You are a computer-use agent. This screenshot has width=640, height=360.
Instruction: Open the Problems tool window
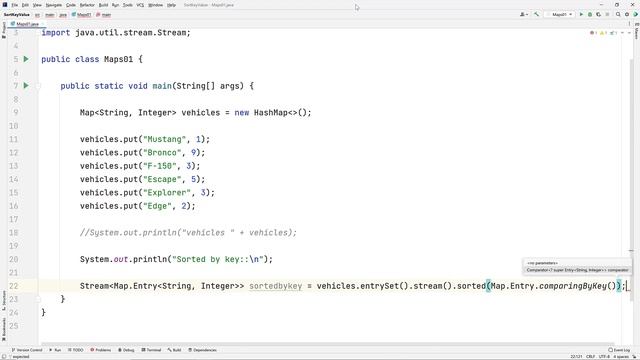[x=100, y=350]
